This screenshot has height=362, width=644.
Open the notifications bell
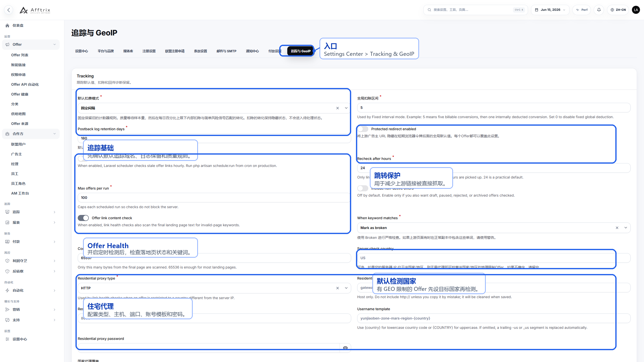click(599, 10)
